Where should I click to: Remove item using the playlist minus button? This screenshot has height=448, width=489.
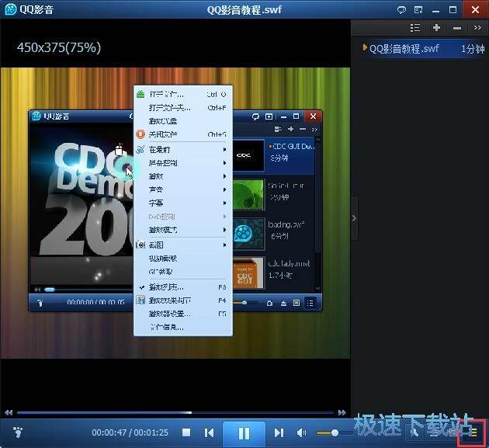coord(456,27)
